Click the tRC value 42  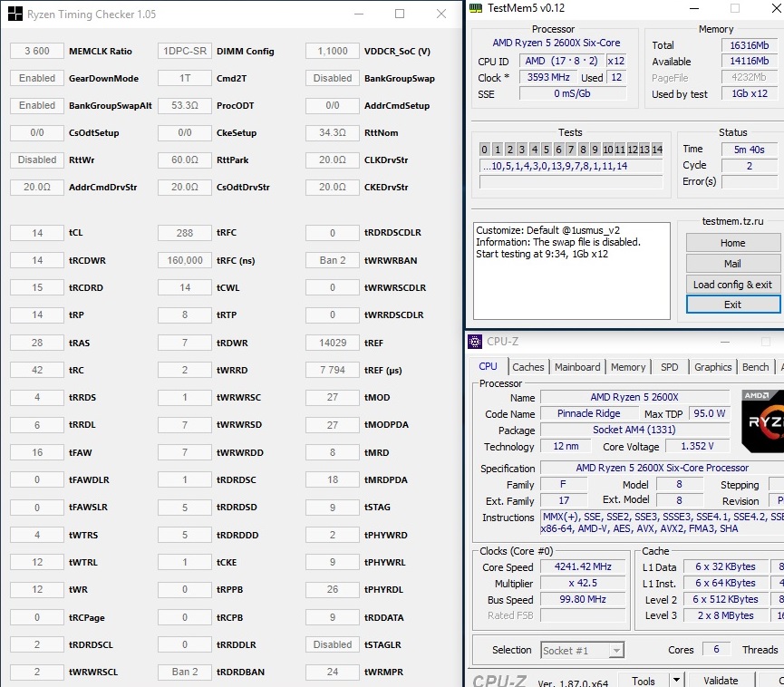[37, 370]
